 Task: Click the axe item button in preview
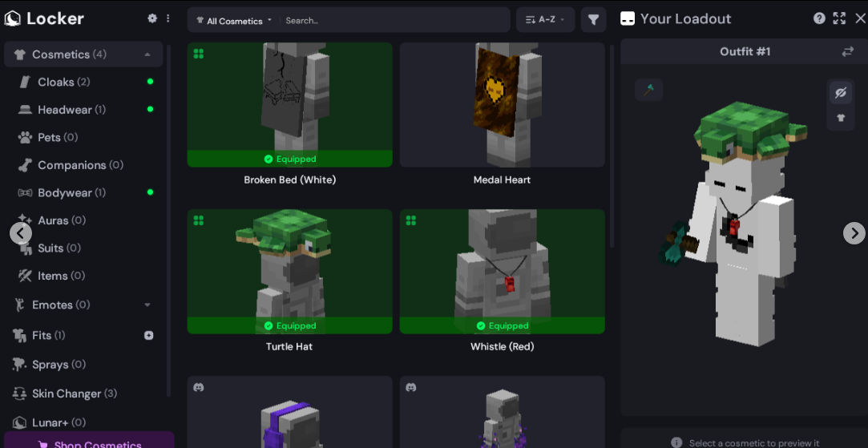(648, 89)
